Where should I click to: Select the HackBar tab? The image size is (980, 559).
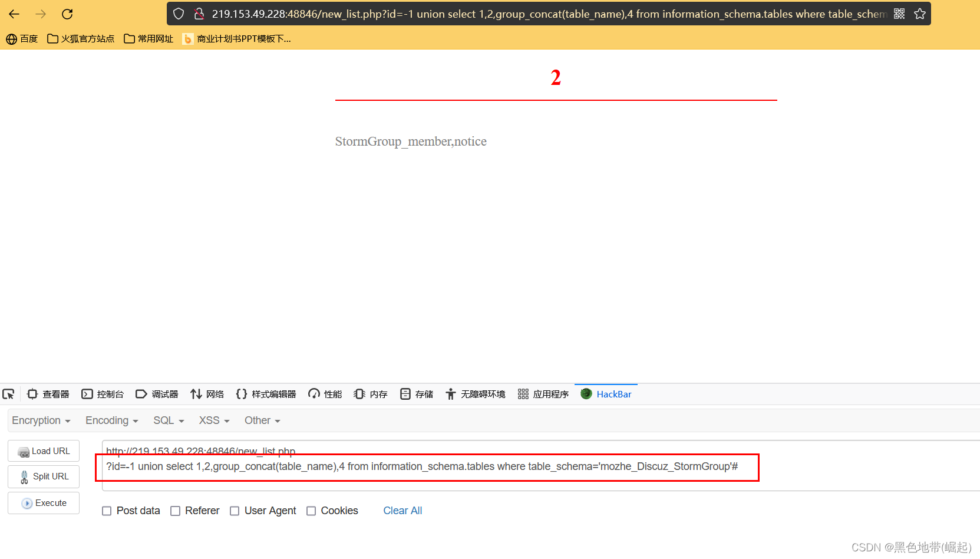point(606,394)
